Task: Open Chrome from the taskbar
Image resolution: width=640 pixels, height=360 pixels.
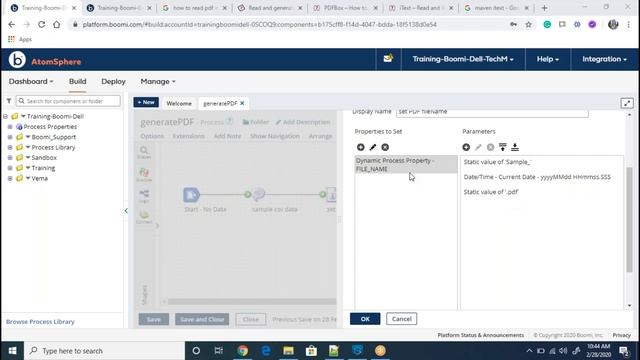Action: point(242,351)
